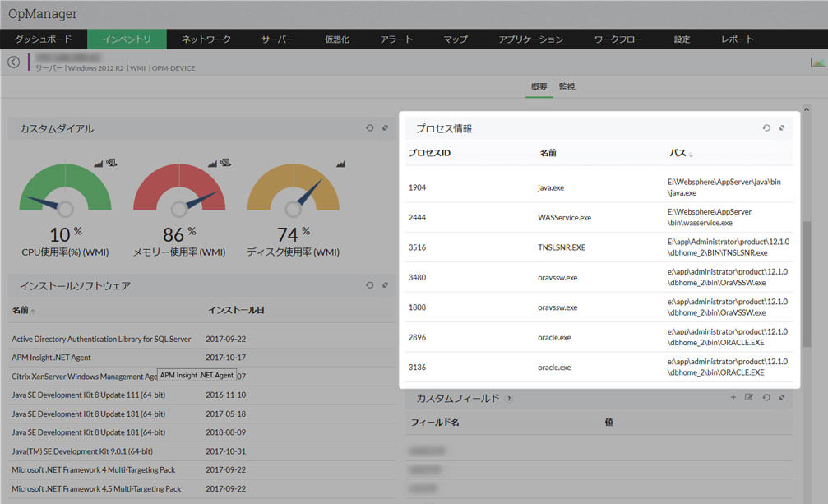Switch to the 監視 tab
This screenshot has height=504, width=828.
click(567, 87)
